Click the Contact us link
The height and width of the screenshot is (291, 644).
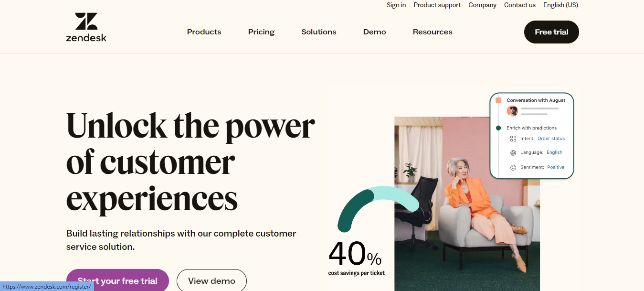[x=519, y=5]
